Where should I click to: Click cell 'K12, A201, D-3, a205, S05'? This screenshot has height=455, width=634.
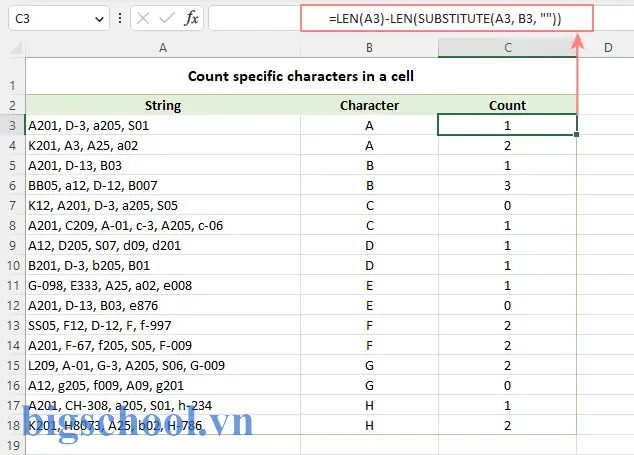pyautogui.click(x=163, y=205)
